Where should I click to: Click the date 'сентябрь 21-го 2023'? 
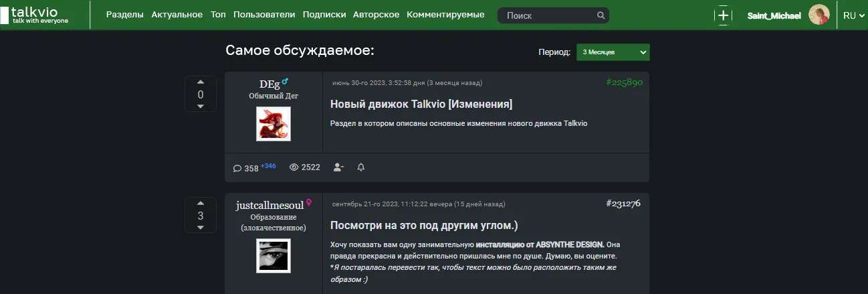pos(419,204)
